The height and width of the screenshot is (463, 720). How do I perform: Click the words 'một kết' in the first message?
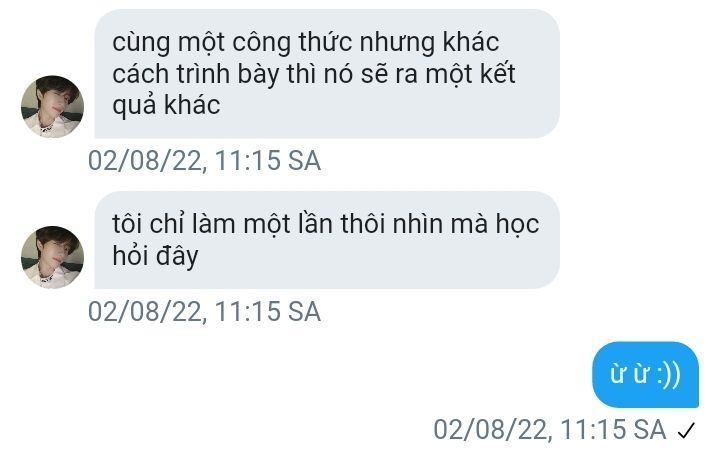[x=470, y=74]
